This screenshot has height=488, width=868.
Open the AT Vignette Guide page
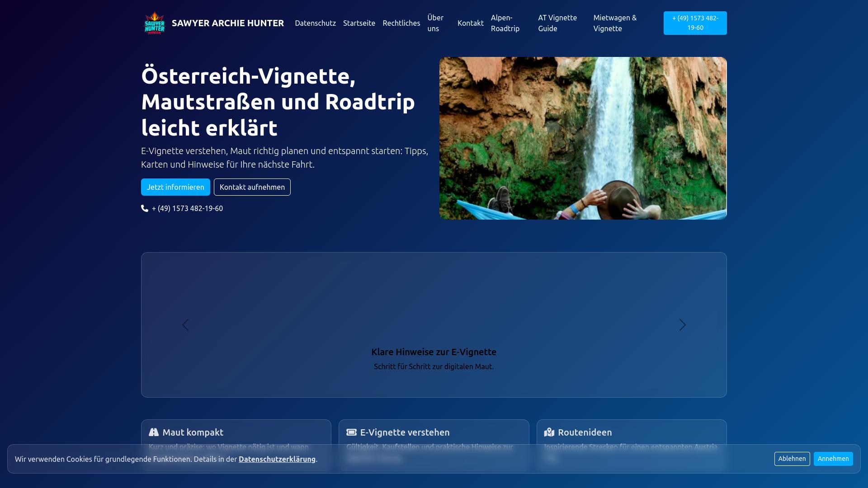[x=557, y=23]
